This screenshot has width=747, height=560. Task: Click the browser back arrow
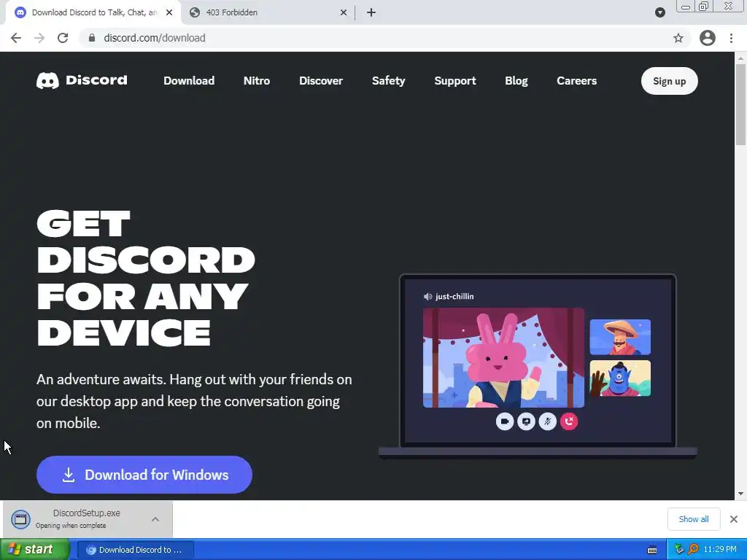(x=16, y=38)
